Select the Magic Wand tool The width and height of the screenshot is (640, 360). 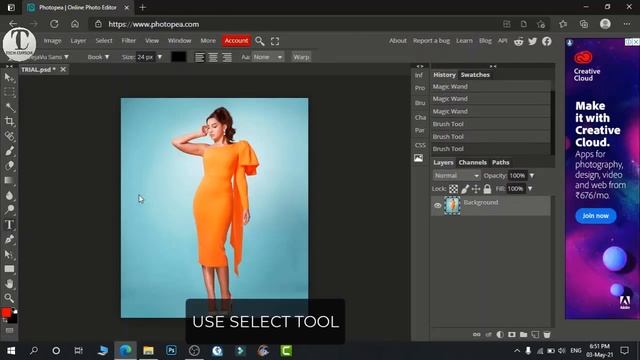coord(9,107)
